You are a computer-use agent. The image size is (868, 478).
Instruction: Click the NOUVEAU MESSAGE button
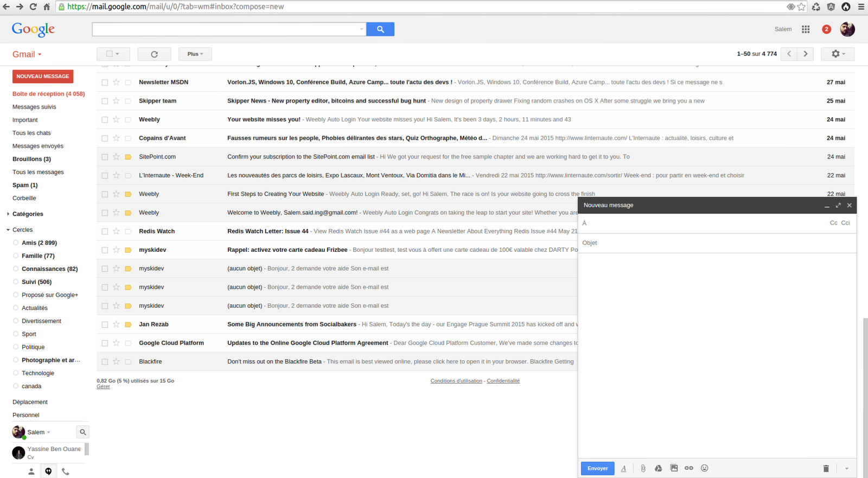pyautogui.click(x=43, y=77)
